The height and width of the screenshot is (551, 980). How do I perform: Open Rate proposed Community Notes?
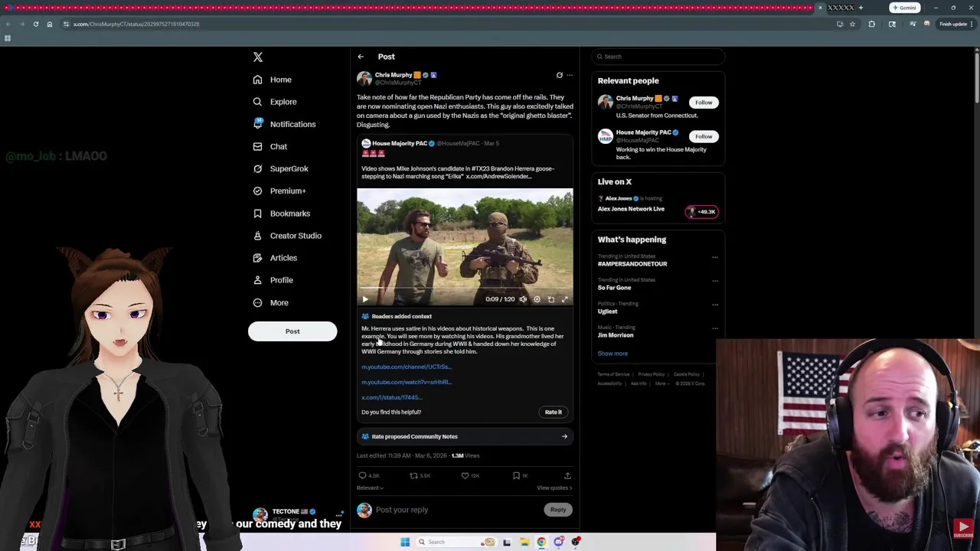465,436
